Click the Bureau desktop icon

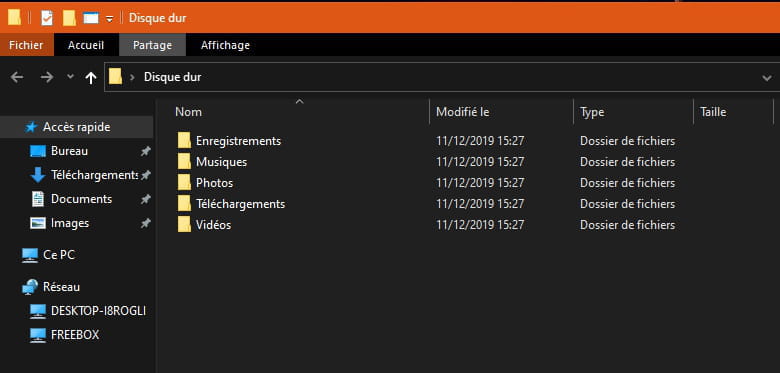38,151
